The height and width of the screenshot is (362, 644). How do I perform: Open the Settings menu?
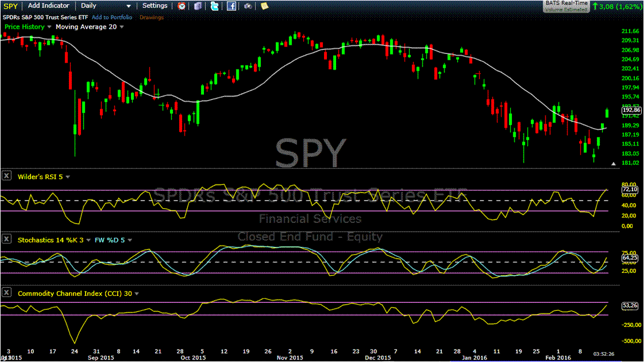tap(155, 6)
